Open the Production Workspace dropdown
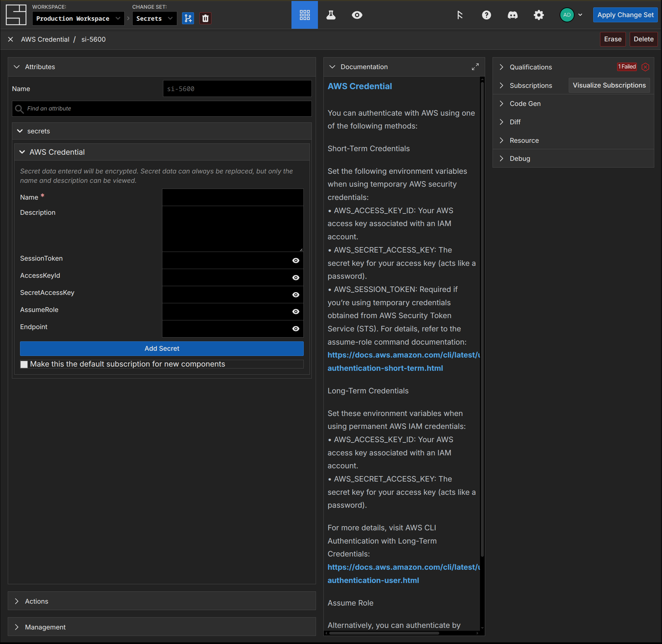 click(x=78, y=18)
